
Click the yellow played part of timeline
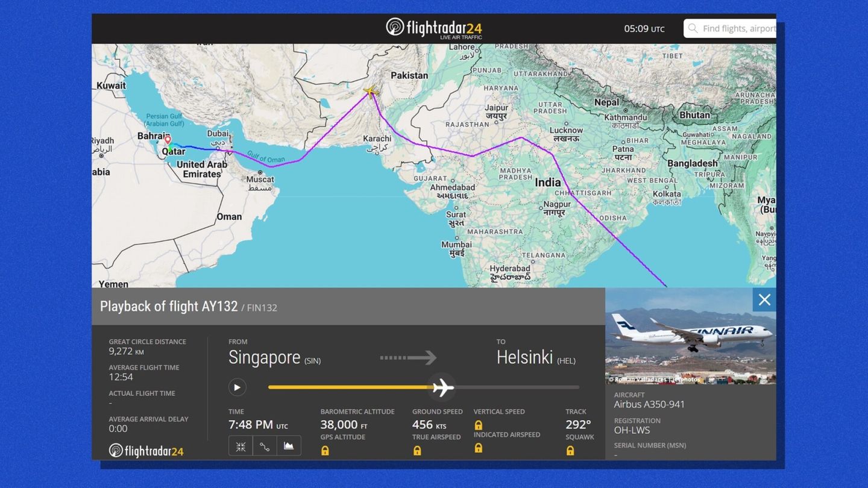(350, 387)
